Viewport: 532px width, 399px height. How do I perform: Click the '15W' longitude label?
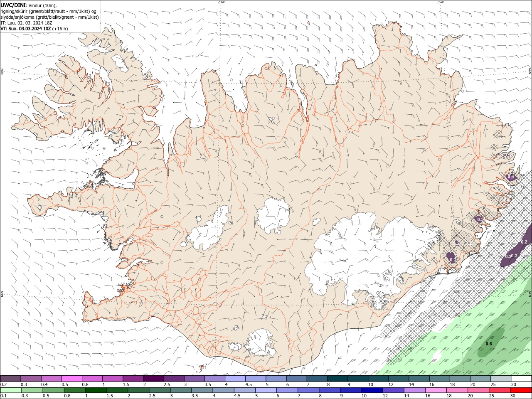pyautogui.click(x=440, y=2)
